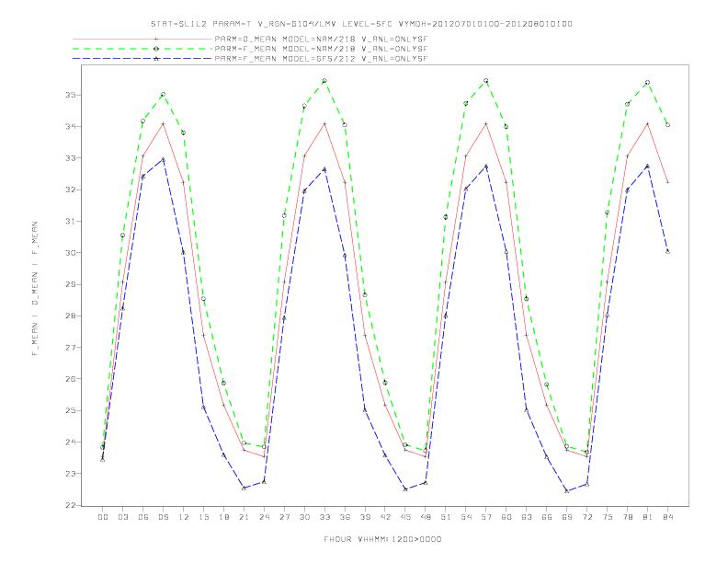Click forecast hour tick label 84
Image resolution: width=728 pixels, height=563 pixels.
tap(667, 517)
